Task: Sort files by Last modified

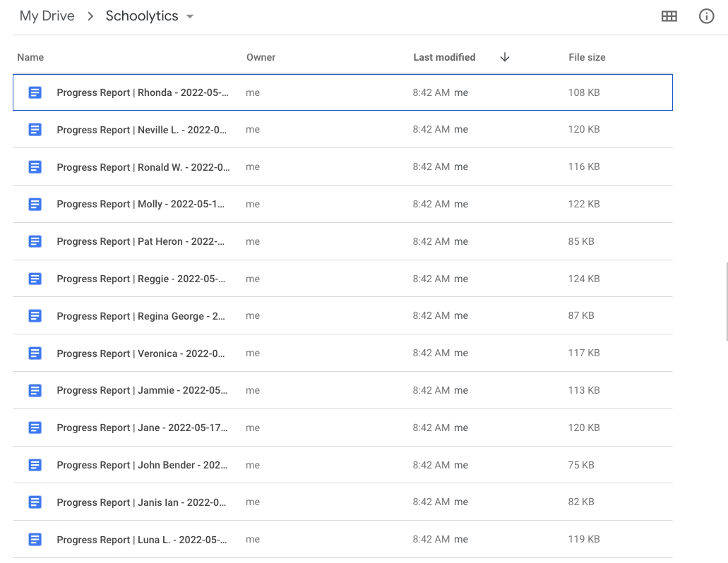Action: pos(444,57)
